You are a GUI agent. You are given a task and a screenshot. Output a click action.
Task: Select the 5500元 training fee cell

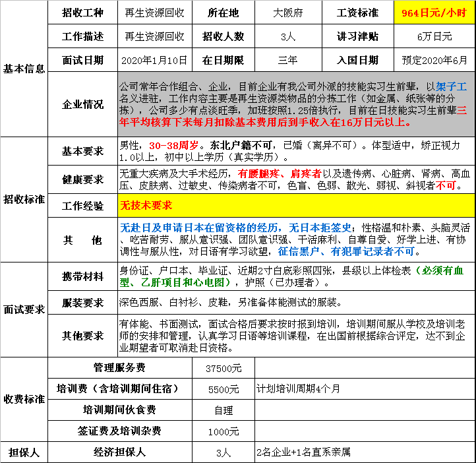coord(223,389)
